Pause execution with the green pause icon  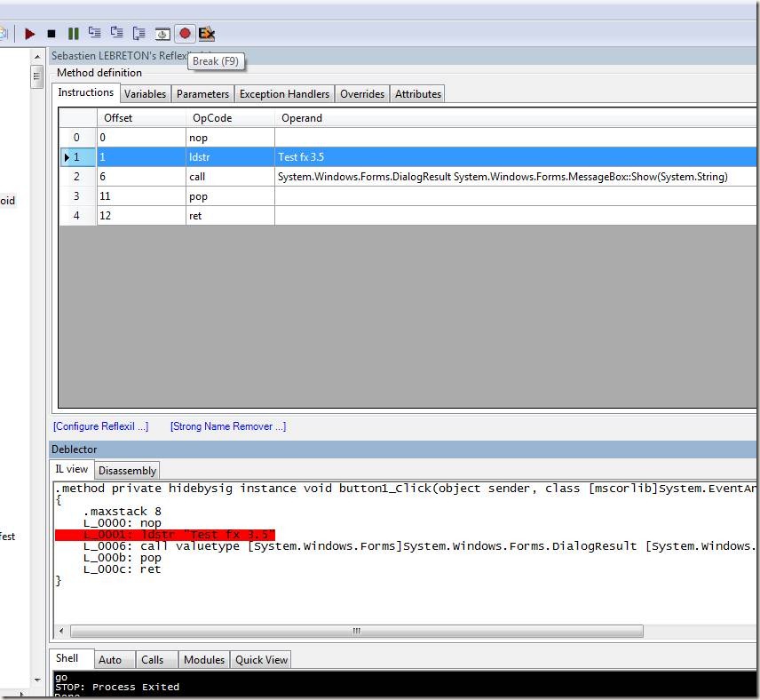point(73,34)
